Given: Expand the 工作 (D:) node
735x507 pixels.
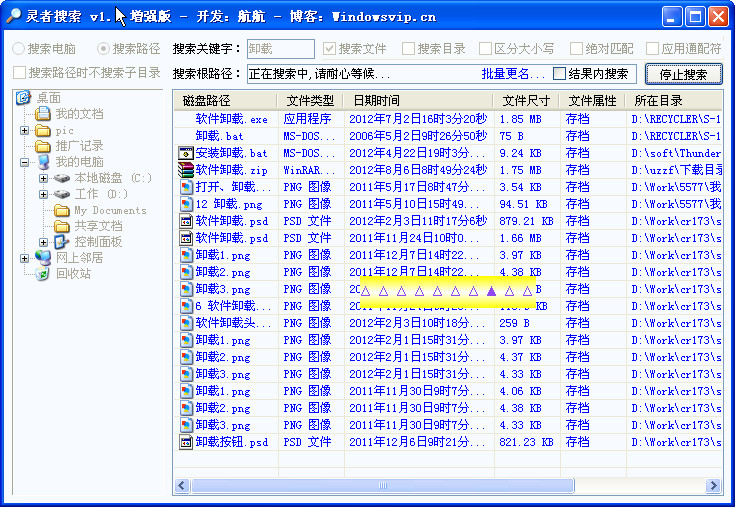Looking at the screenshot, I should tap(43, 194).
